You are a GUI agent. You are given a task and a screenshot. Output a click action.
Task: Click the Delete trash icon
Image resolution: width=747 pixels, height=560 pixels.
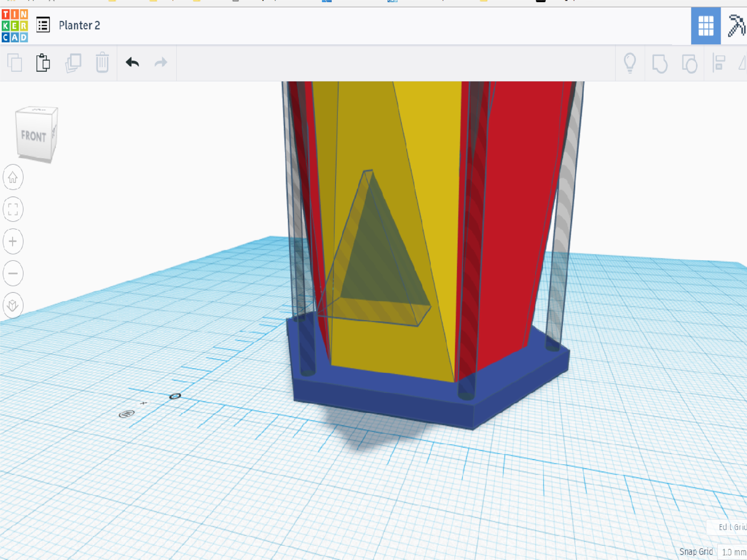click(102, 63)
